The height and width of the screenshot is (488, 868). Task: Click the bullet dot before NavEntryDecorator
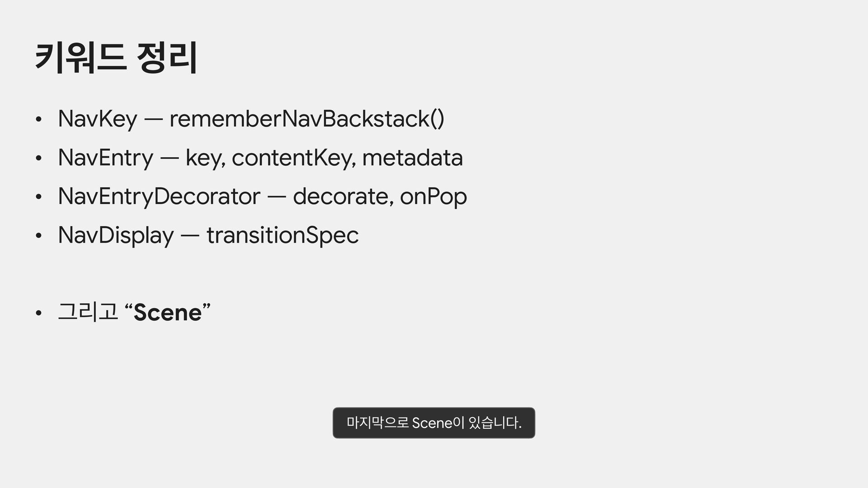click(x=39, y=197)
